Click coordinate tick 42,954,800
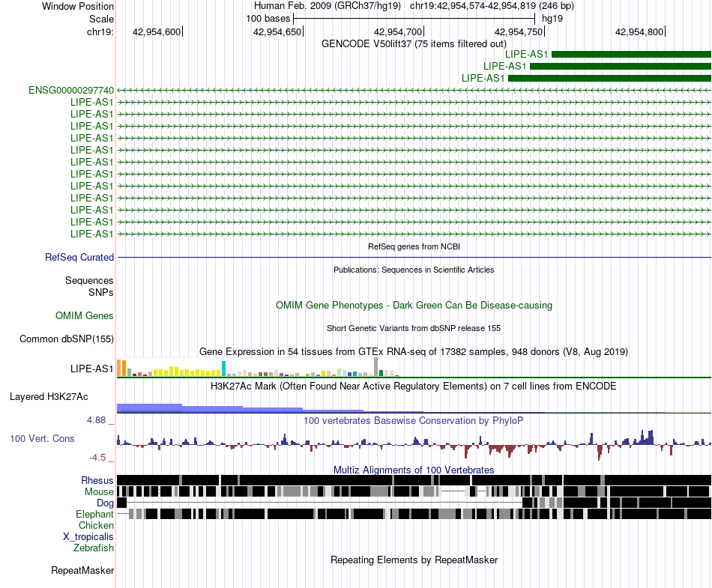Screen dimensions: 712x588 [639, 31]
